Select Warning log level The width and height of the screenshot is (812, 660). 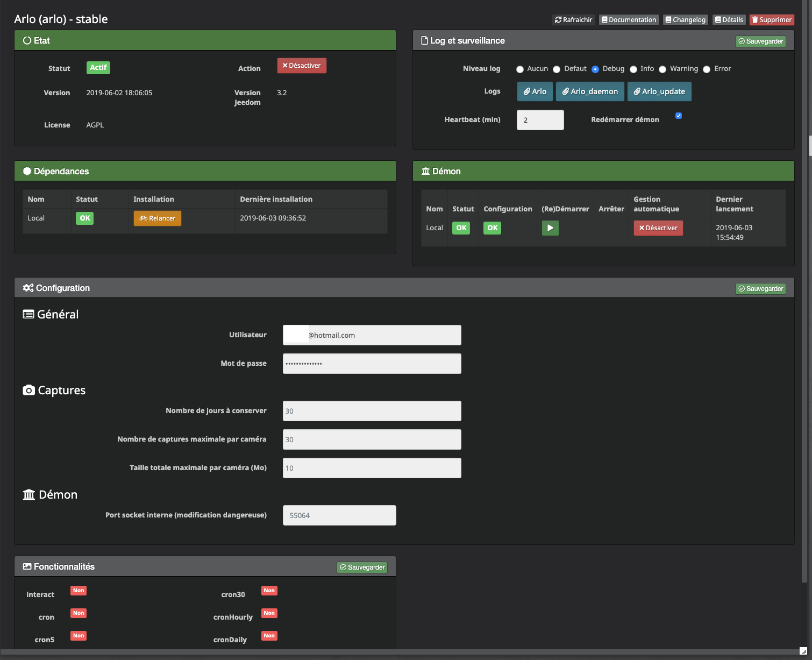pos(663,69)
